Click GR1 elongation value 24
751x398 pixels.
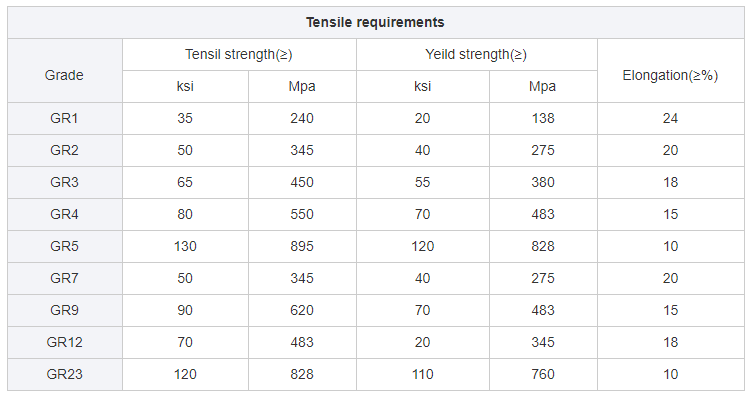click(x=670, y=118)
